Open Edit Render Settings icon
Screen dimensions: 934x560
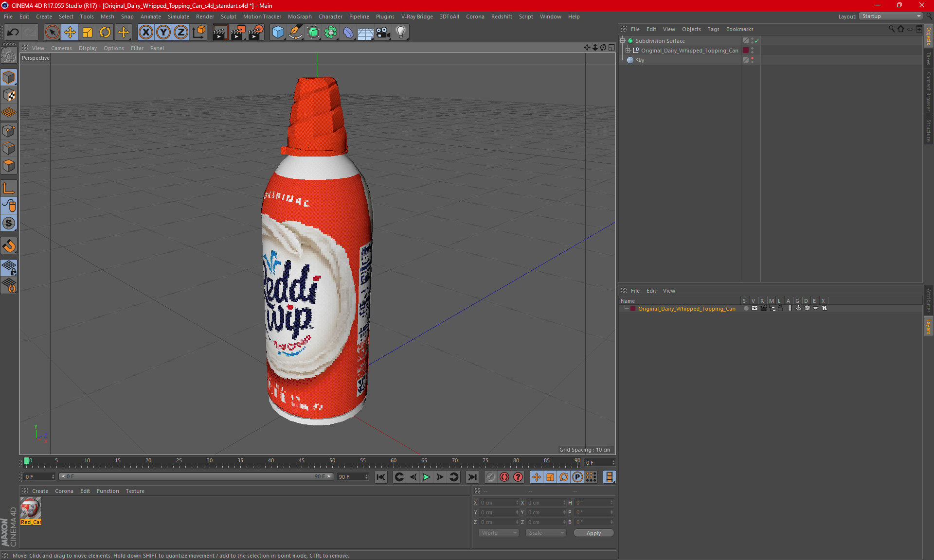(x=255, y=33)
